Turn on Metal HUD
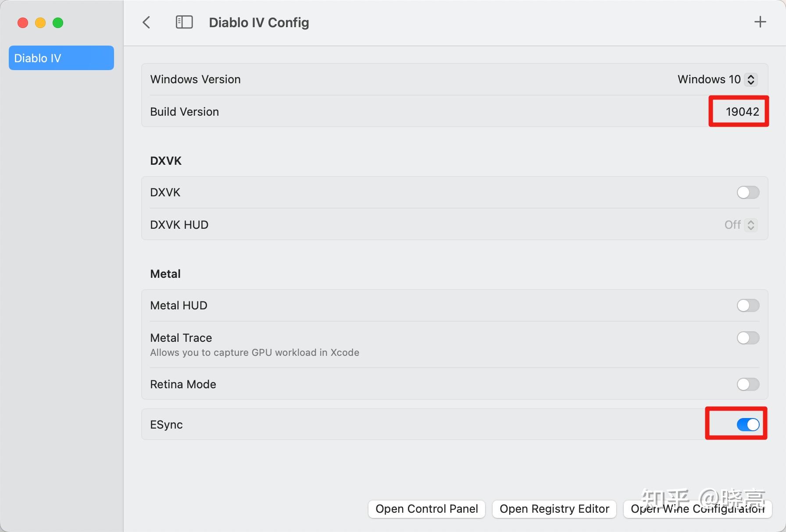The width and height of the screenshot is (786, 532). tap(748, 305)
